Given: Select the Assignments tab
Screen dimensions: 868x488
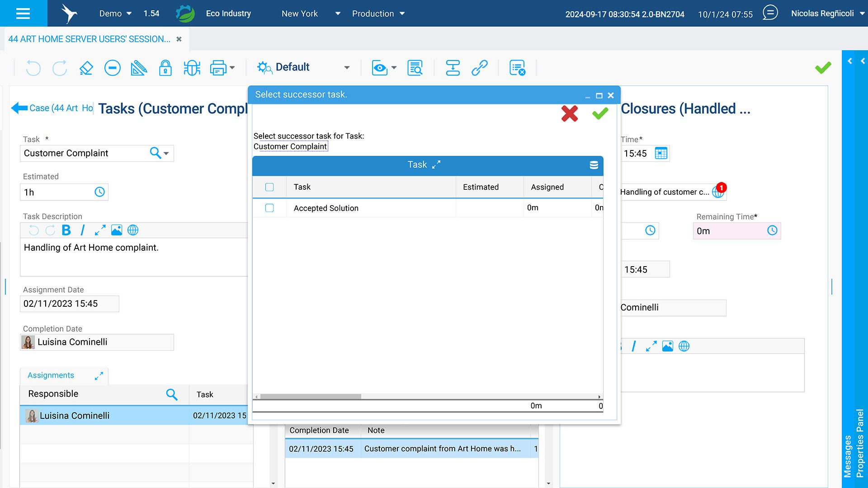Looking at the screenshot, I should [51, 375].
